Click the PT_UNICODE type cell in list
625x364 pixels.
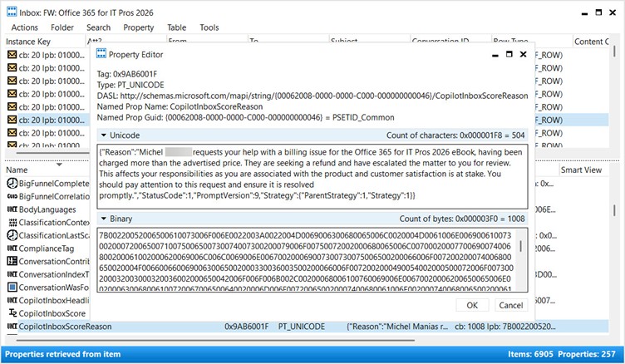(302, 327)
